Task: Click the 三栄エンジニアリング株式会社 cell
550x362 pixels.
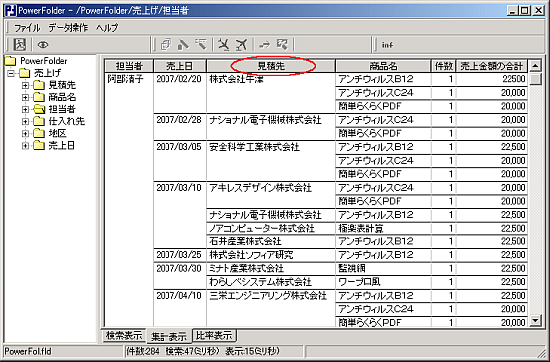Action: 271,308
